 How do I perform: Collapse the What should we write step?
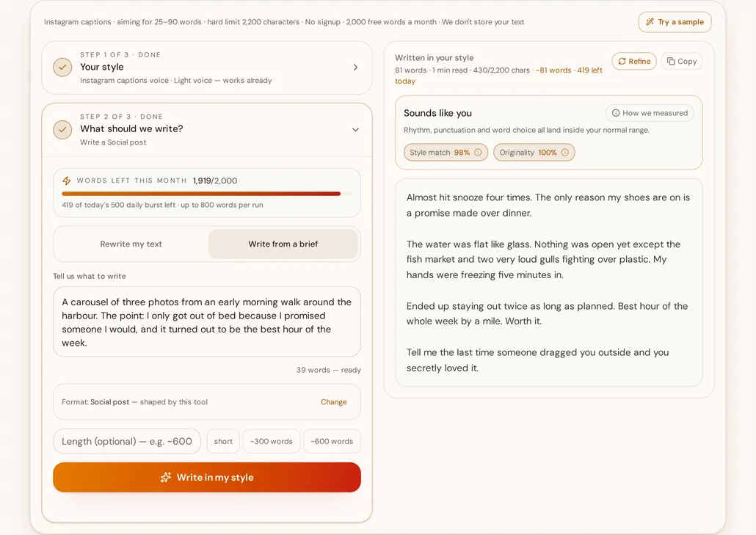355,130
